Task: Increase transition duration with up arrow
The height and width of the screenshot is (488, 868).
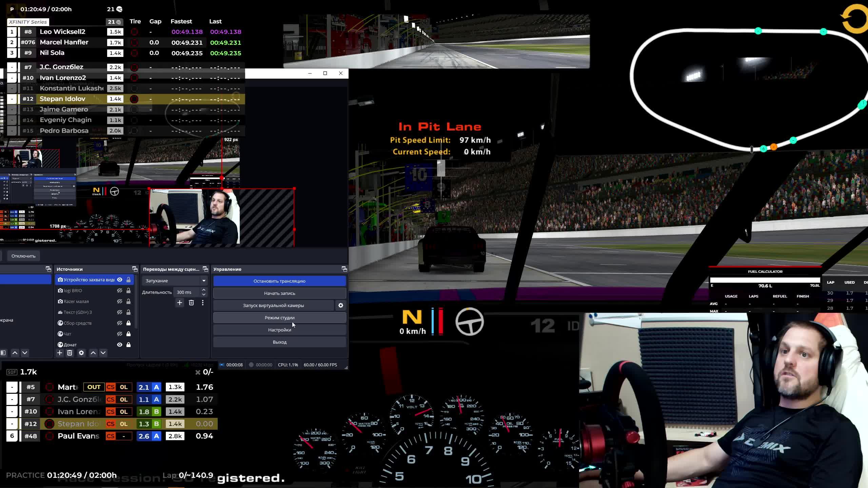Action: point(203,290)
